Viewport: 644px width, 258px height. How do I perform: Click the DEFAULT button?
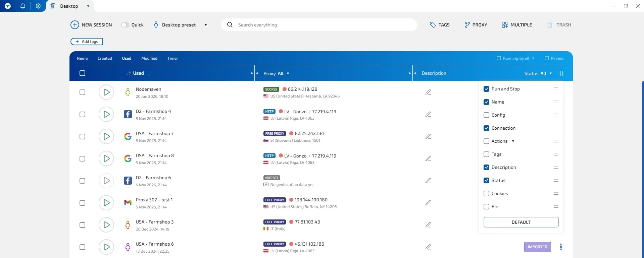click(521, 222)
